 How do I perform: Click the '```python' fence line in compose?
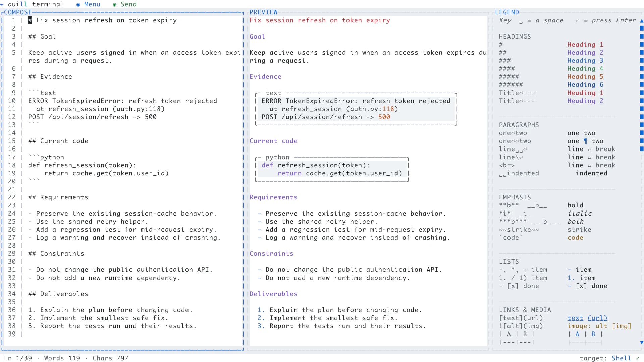click(x=46, y=157)
